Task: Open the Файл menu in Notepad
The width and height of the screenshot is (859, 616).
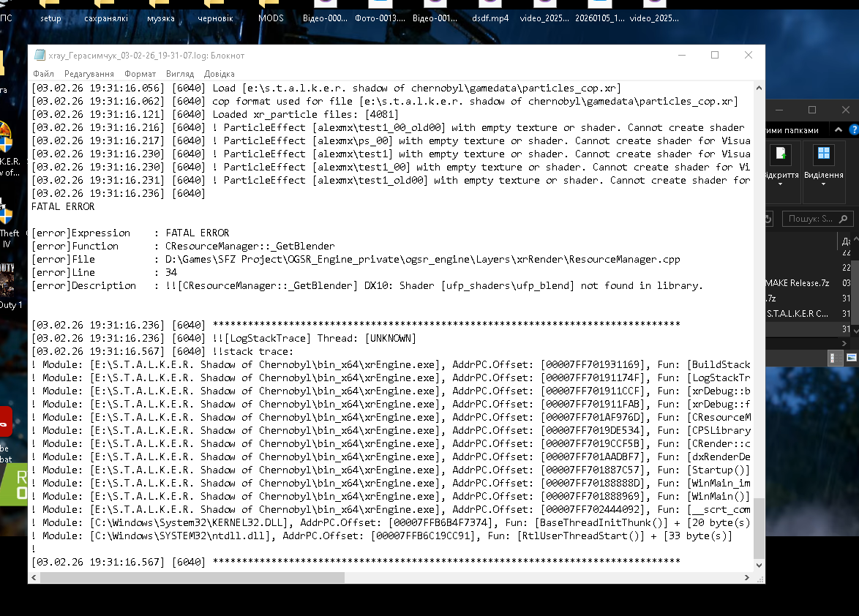Action: tap(43, 74)
